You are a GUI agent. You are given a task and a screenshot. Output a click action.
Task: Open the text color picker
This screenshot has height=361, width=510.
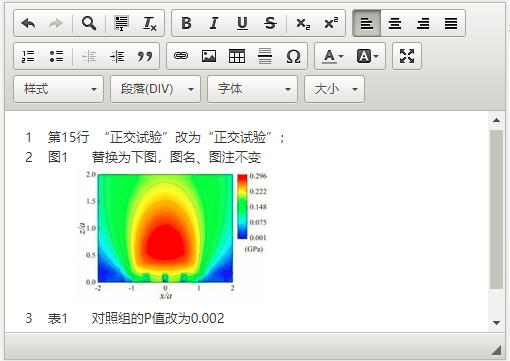click(333, 56)
